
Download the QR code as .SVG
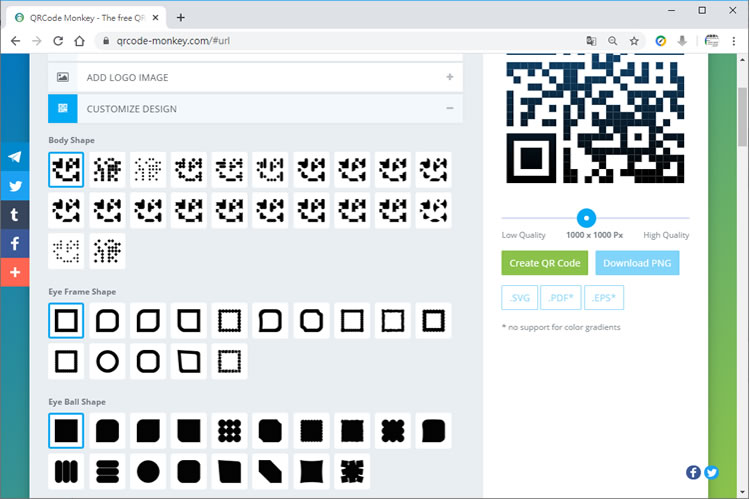click(519, 298)
